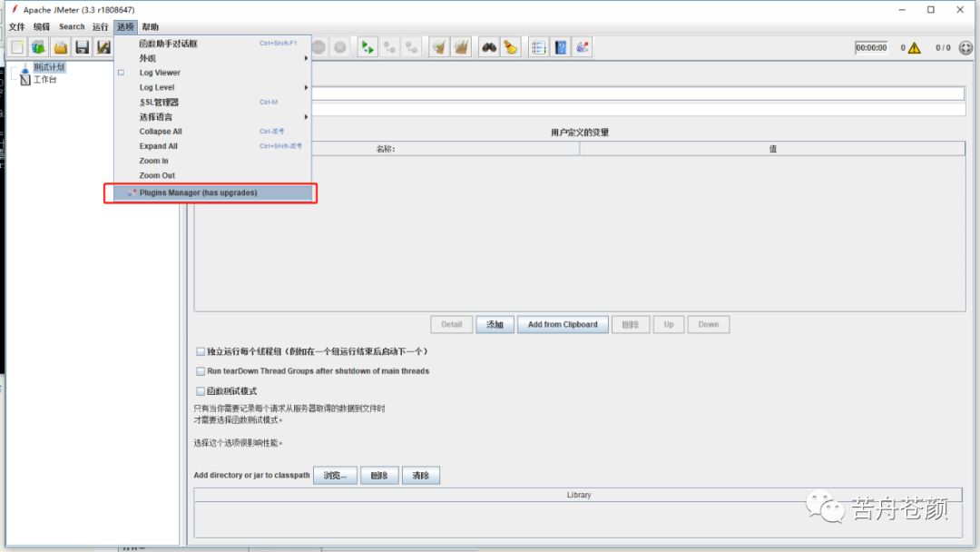Click the Help question mark icon
This screenshot has height=552, width=980.
pyautogui.click(x=561, y=47)
